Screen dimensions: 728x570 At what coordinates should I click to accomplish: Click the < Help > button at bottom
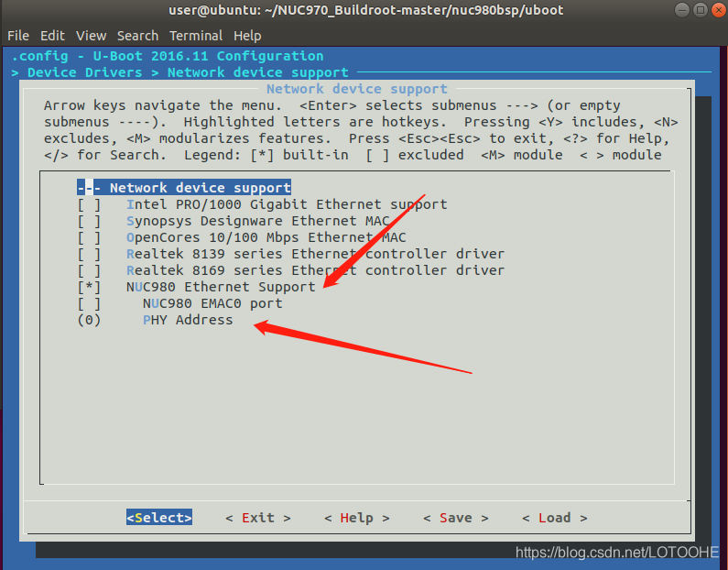point(356,518)
